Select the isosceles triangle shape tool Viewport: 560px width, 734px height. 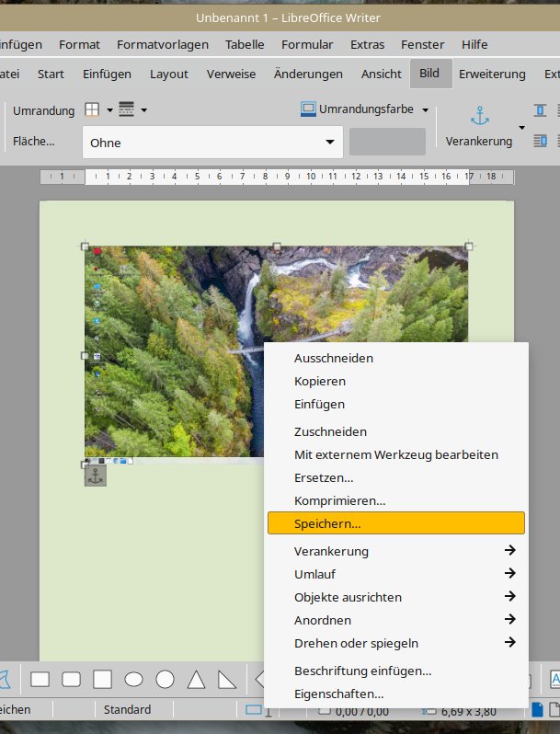coord(196,679)
